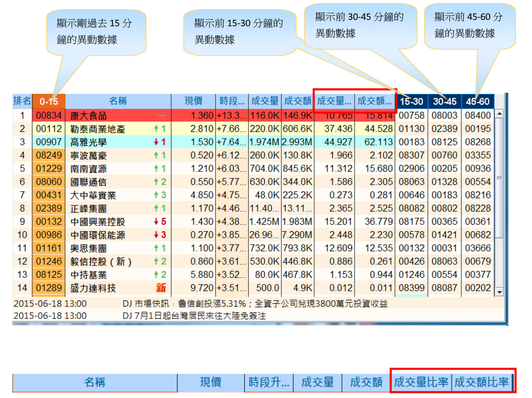Open 國聯通信 stock entry
This screenshot has height=398, width=532.
click(89, 182)
